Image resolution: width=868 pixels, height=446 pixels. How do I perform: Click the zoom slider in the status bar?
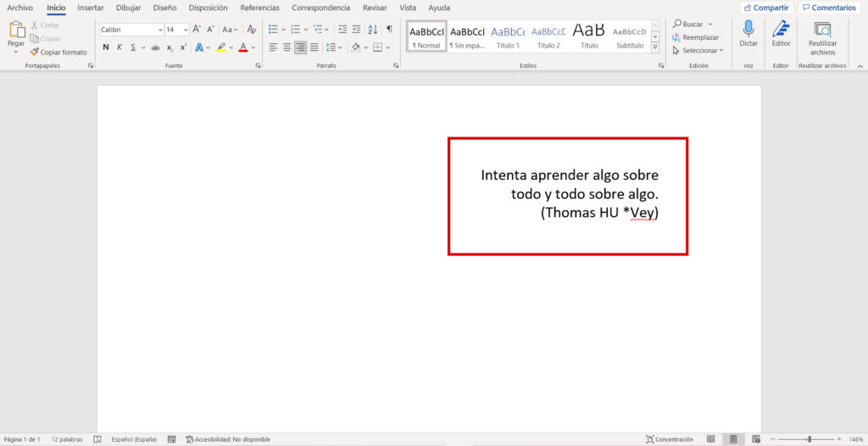(809, 439)
